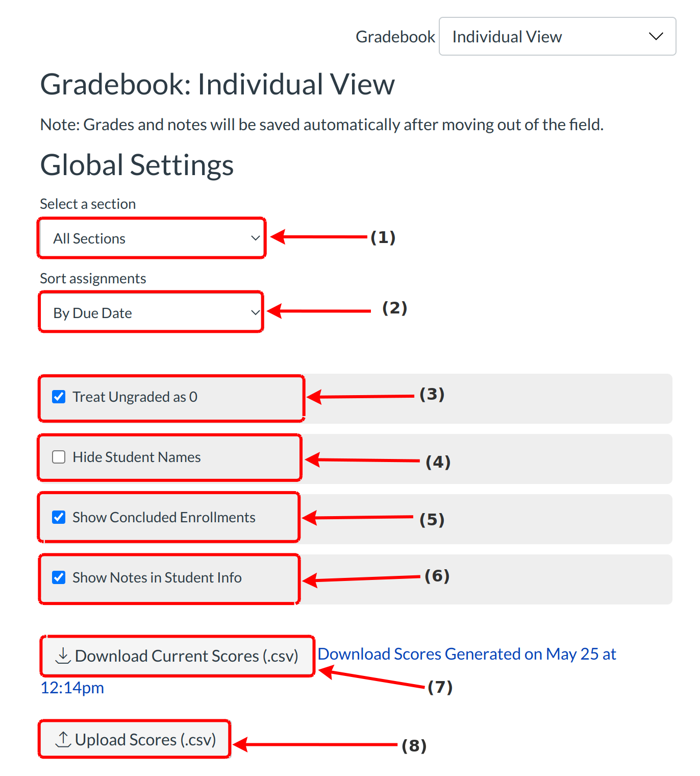
Task: Click the By Due Date chevron arrow
Action: coord(255,312)
